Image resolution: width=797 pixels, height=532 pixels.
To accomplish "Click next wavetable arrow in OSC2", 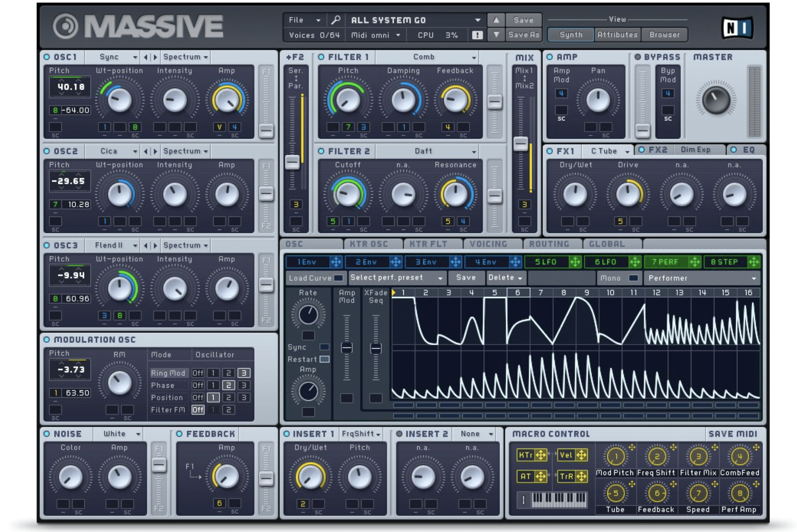I will point(155,151).
